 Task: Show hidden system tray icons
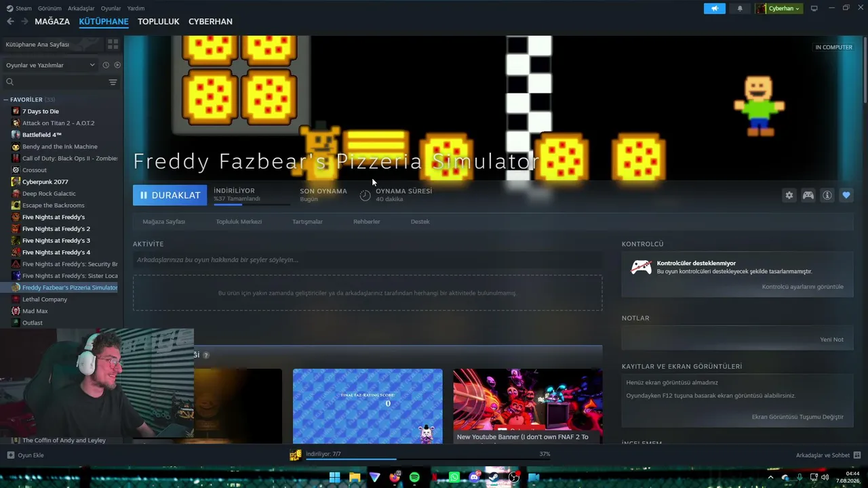tap(770, 477)
